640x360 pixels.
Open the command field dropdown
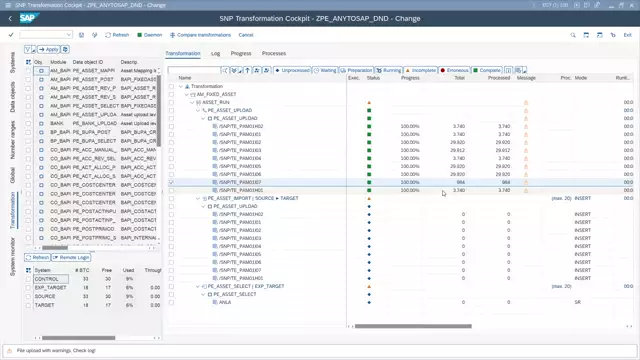69,35
